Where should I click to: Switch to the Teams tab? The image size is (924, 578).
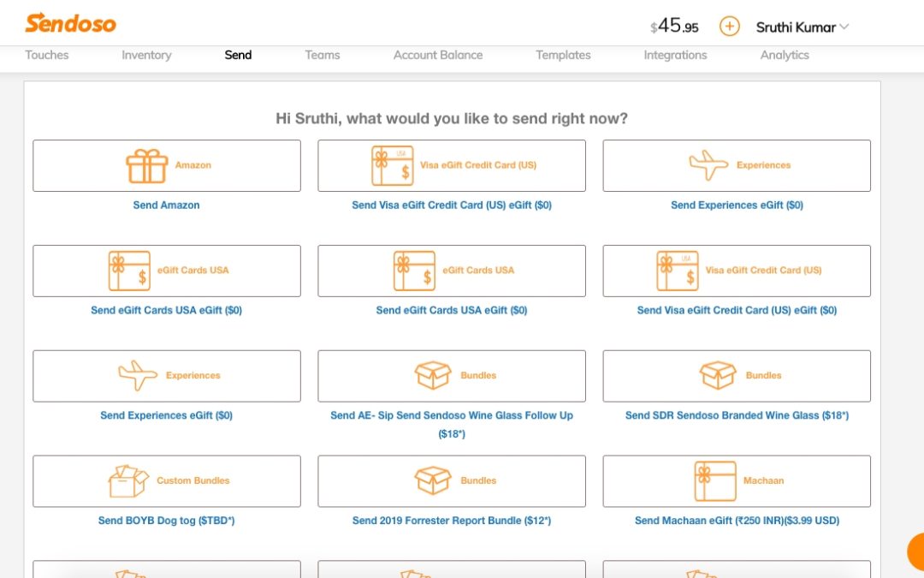coord(323,55)
